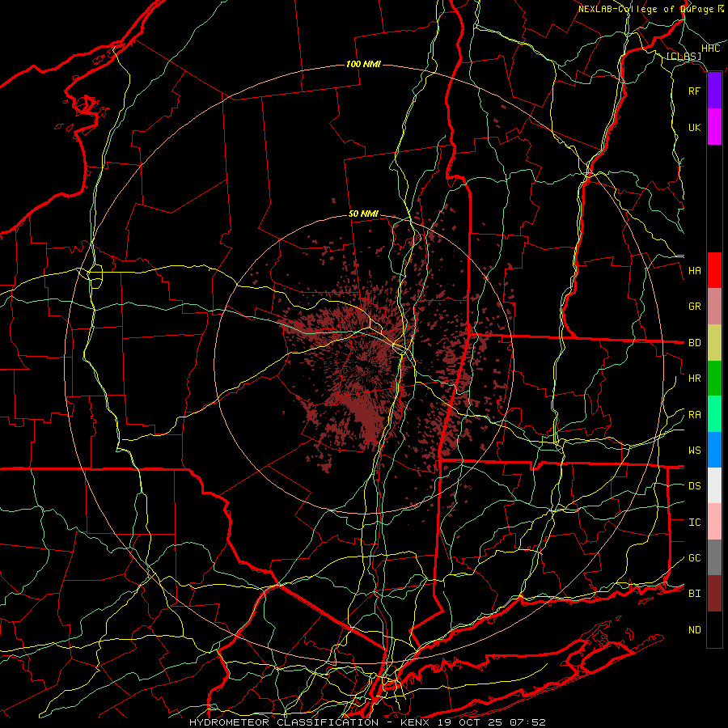Click the black ND legend swatch
This screenshot has height=728, width=728.
[714, 629]
